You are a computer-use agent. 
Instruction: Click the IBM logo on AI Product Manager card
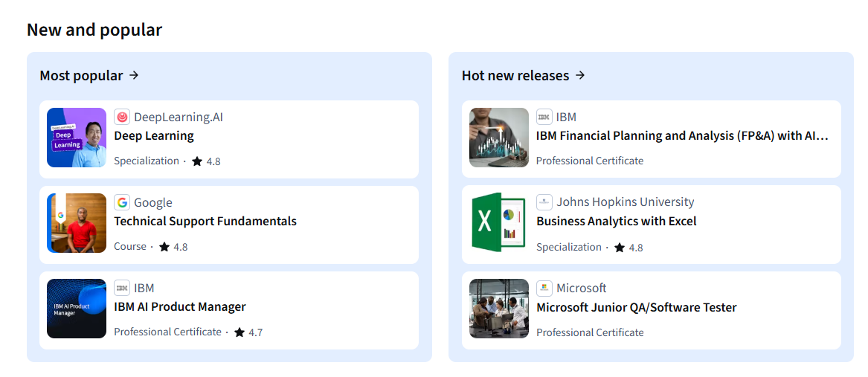point(122,288)
